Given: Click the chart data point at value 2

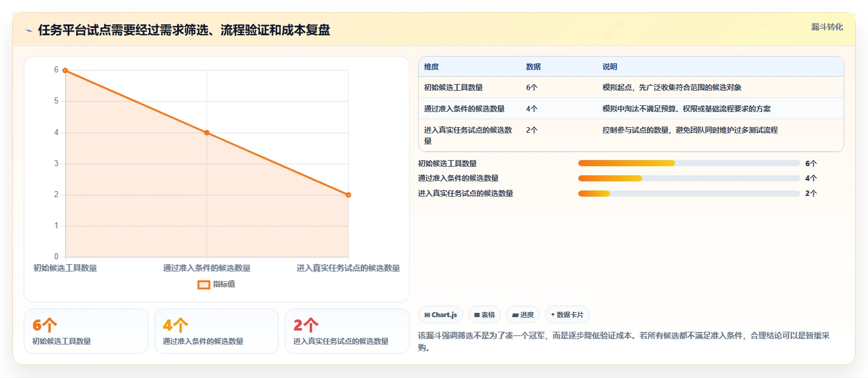Looking at the screenshot, I should pos(348,195).
